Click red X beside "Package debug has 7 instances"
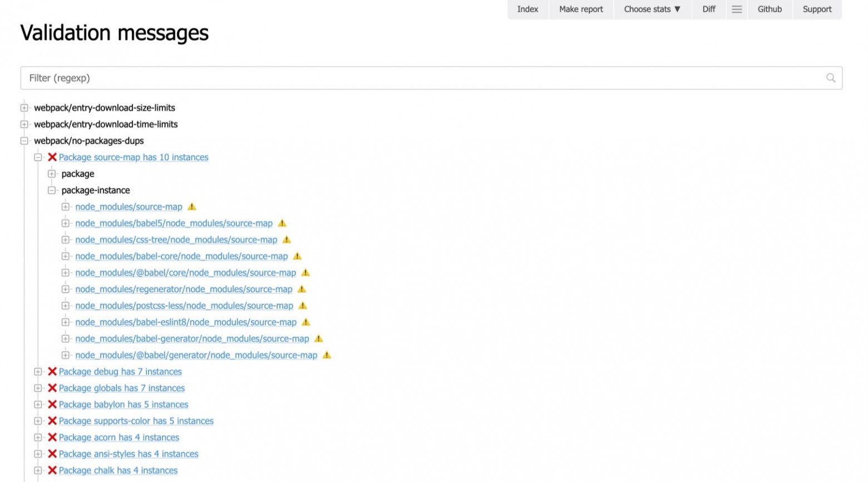The image size is (868, 482). pyautogui.click(x=53, y=371)
